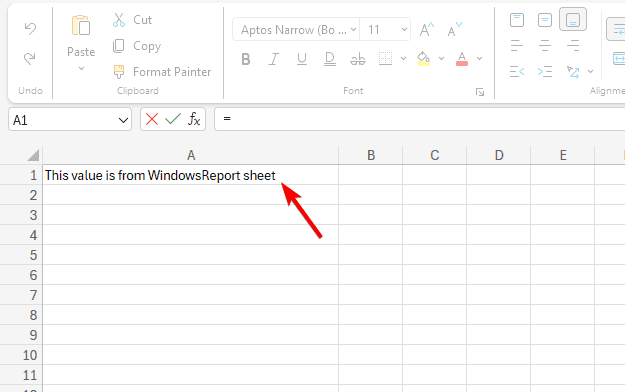The image size is (625, 392).
Task: Select cell C4
Action: click(x=434, y=235)
